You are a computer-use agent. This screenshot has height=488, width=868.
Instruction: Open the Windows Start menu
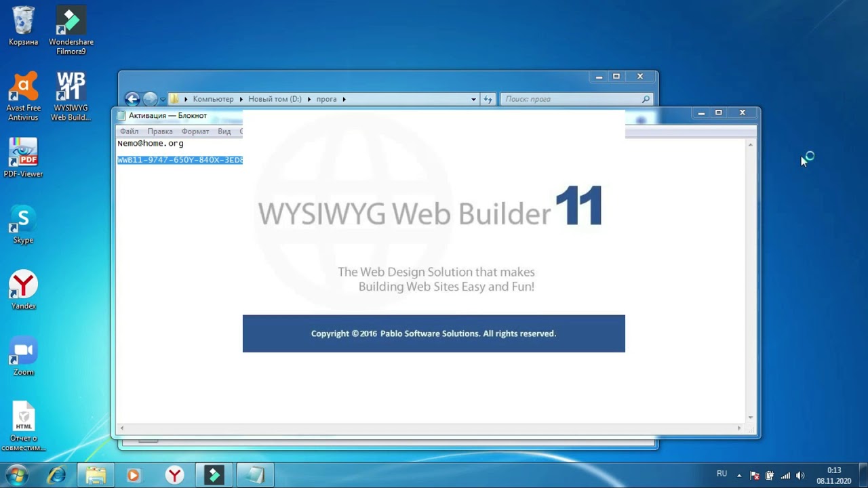(17, 475)
